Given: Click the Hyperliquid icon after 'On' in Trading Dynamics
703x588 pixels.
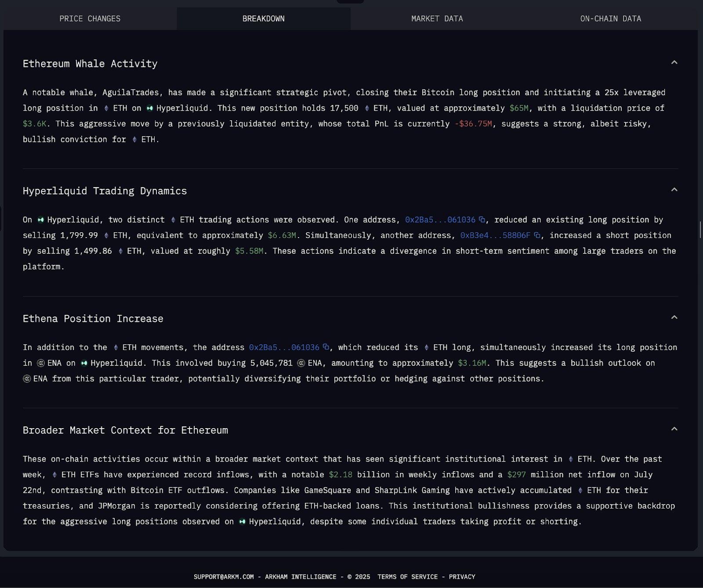Looking at the screenshot, I should 41,220.
